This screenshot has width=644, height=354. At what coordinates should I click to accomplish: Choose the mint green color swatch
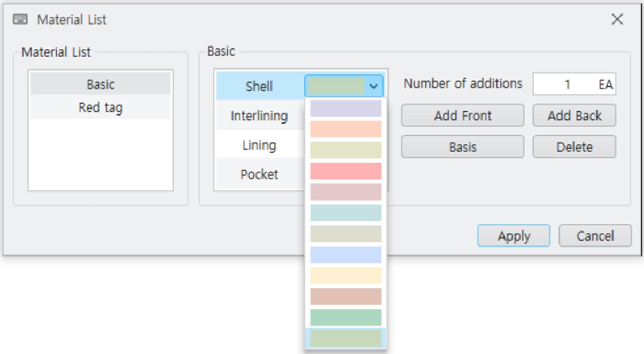(x=346, y=317)
